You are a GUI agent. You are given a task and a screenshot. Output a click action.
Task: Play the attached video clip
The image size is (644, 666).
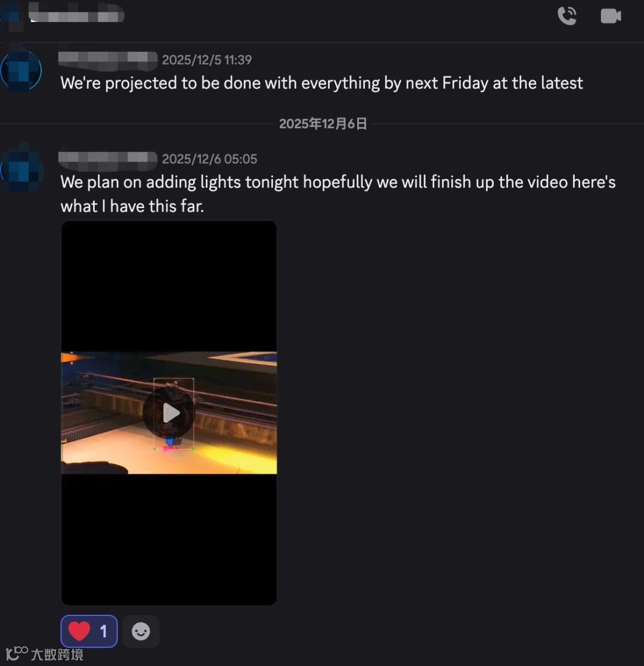pyautogui.click(x=169, y=413)
